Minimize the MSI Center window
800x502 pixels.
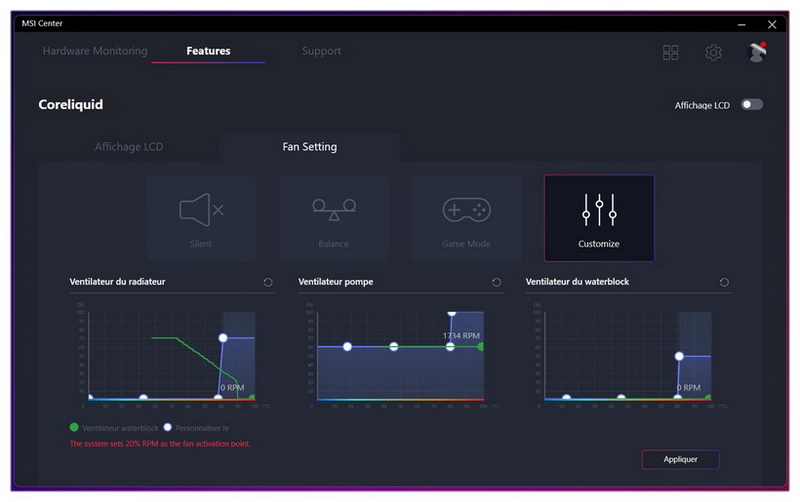pos(742,24)
